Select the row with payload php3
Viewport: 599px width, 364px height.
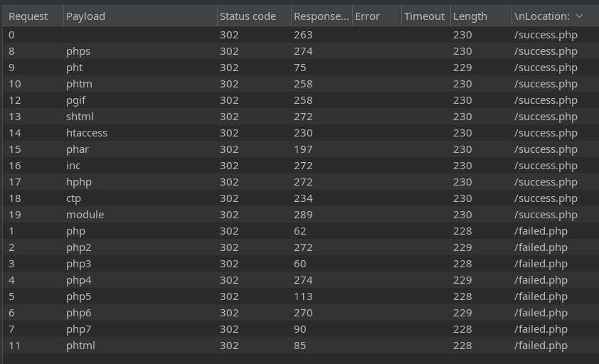click(301, 264)
